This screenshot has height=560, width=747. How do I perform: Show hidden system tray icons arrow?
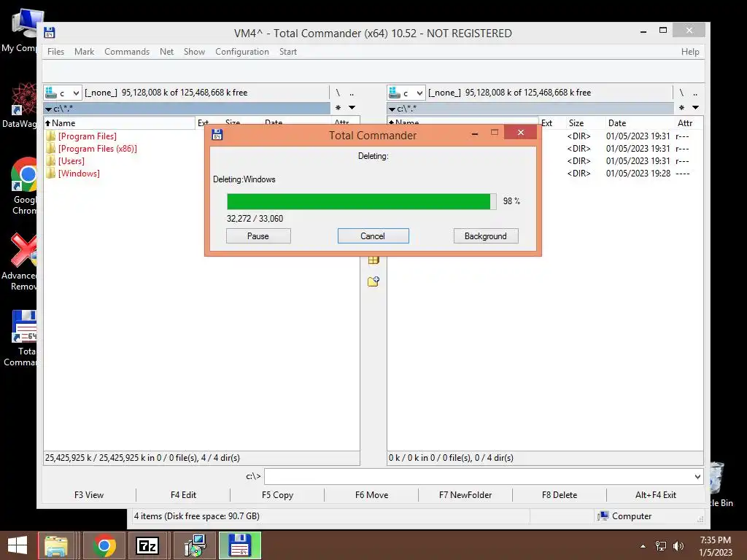click(643, 546)
